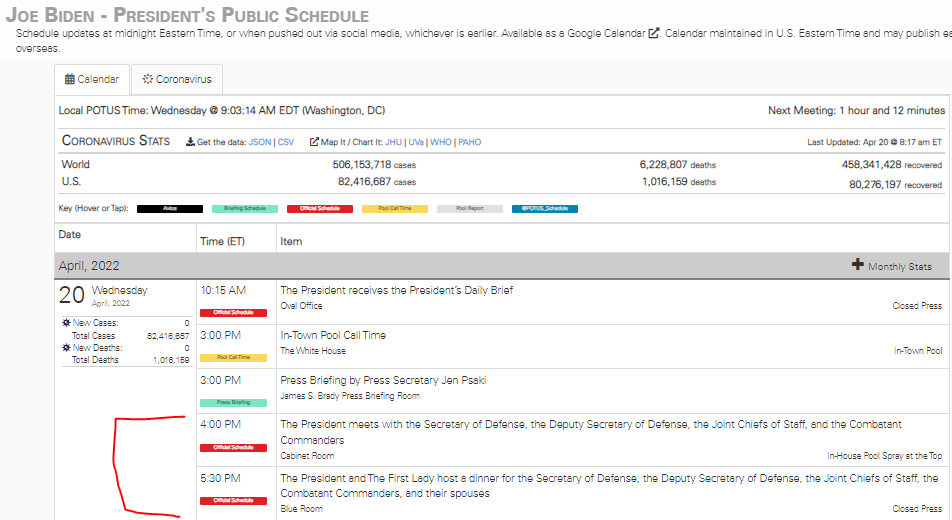The height and width of the screenshot is (520, 952).
Task: Click the Date column header
Action: (x=70, y=234)
